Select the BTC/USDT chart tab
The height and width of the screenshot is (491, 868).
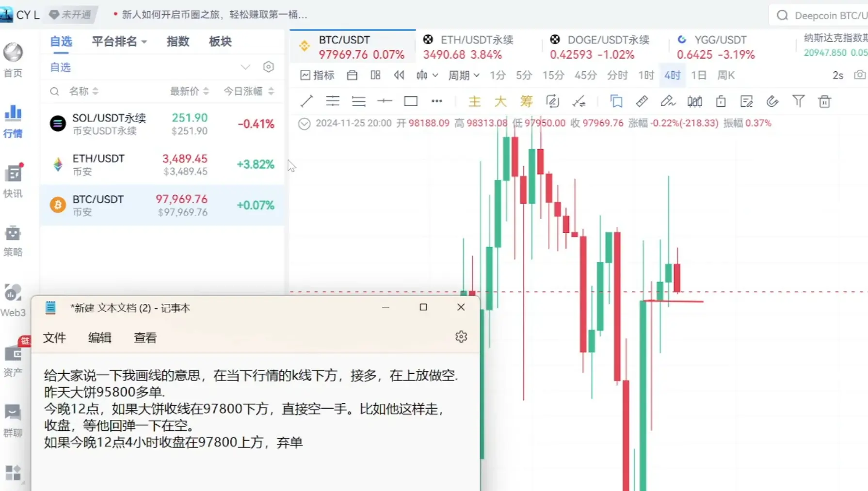tap(353, 47)
